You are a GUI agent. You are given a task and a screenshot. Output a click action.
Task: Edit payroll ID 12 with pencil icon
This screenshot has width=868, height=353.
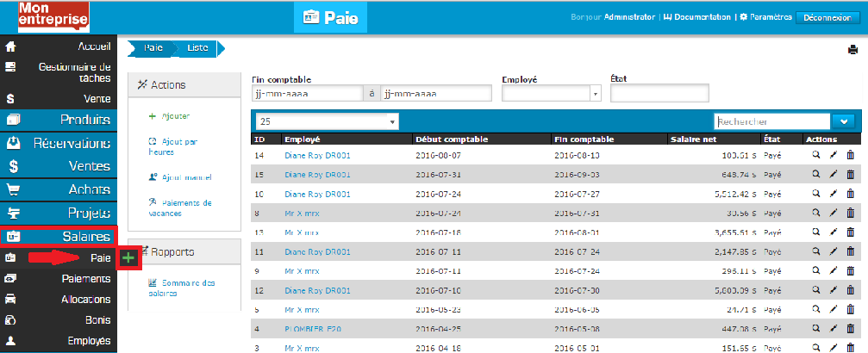click(x=833, y=291)
